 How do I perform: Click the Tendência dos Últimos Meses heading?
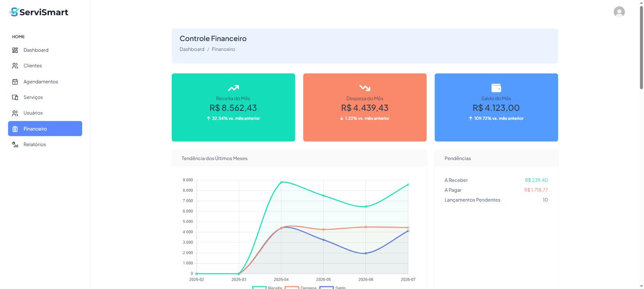[x=214, y=158]
